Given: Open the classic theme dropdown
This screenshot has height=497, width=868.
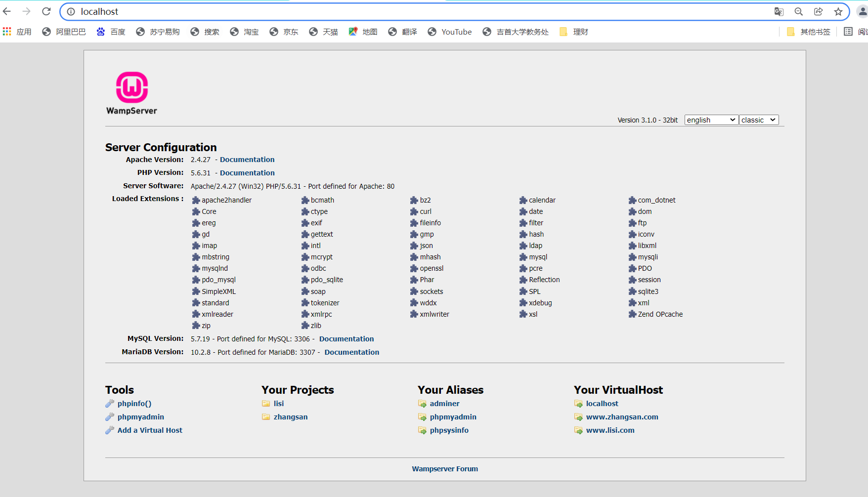Looking at the screenshot, I should point(759,120).
